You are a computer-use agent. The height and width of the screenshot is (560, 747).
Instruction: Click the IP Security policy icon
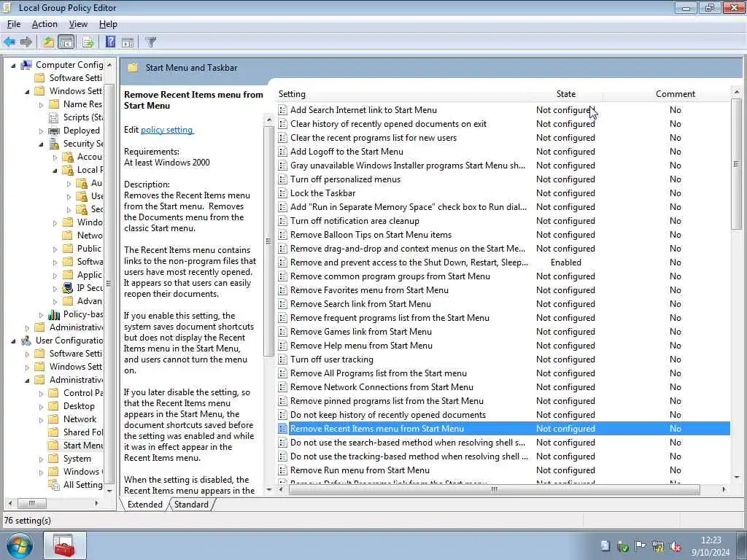[68, 287]
